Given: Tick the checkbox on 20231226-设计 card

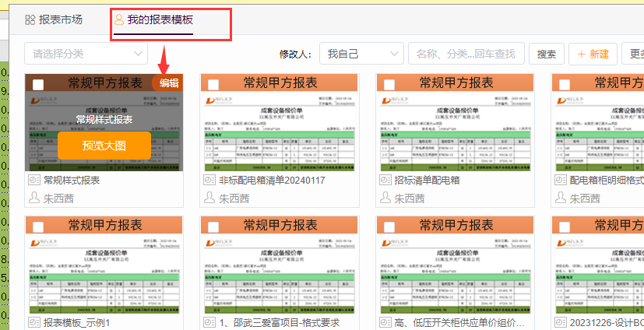Looking at the screenshot, I should 565,227.
